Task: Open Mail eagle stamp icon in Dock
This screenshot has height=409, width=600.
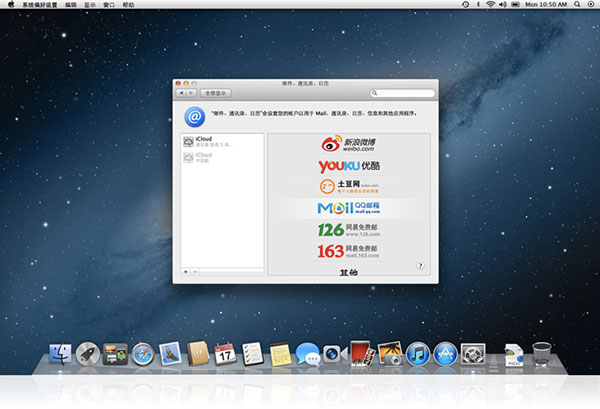Action: click(170, 354)
